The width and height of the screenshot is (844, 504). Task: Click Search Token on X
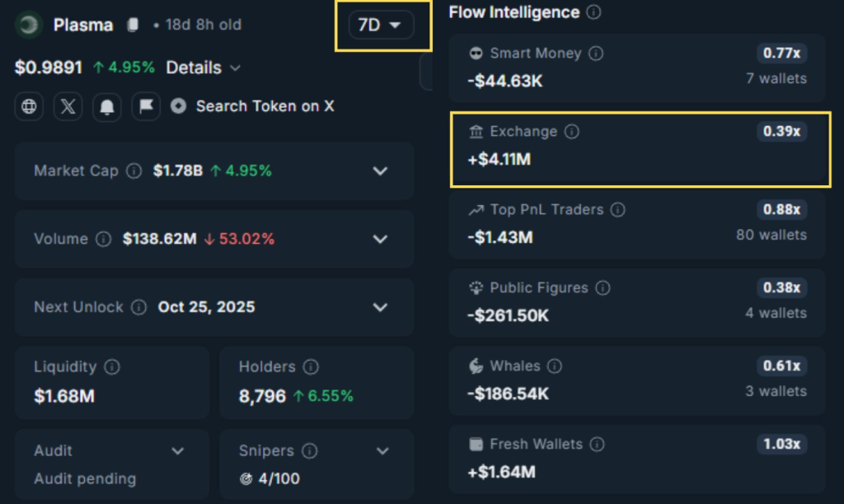[x=265, y=106]
